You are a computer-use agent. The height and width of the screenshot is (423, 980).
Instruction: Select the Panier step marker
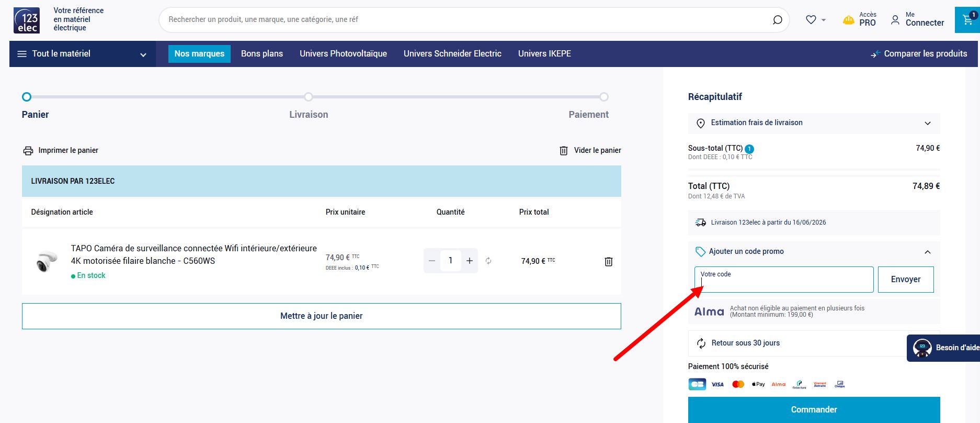point(27,97)
